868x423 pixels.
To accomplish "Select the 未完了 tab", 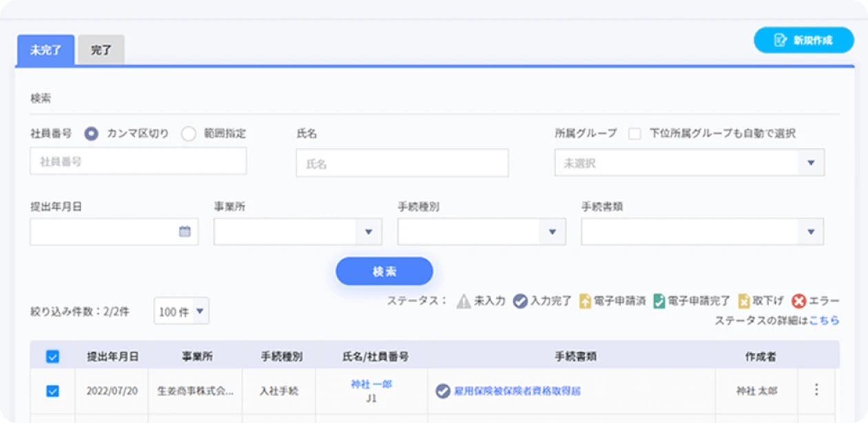I will coord(45,50).
